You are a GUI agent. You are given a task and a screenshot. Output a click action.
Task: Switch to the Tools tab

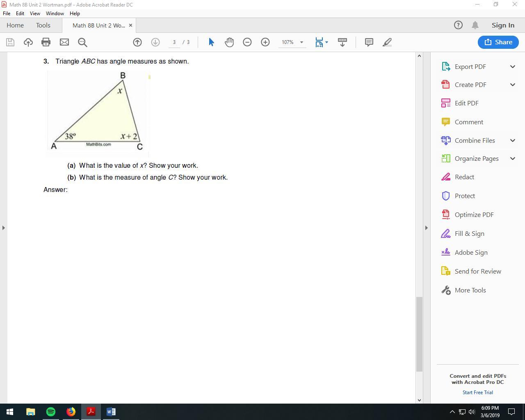coord(43,25)
